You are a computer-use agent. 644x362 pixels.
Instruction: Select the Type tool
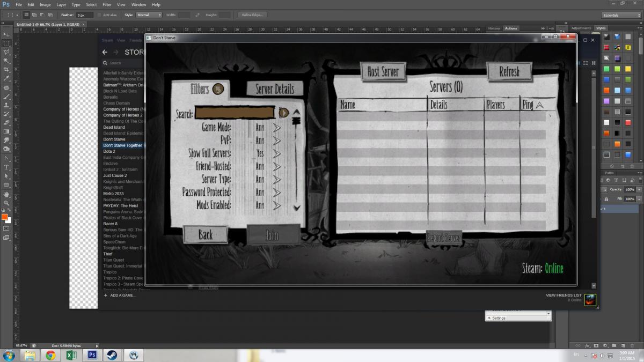point(6,167)
